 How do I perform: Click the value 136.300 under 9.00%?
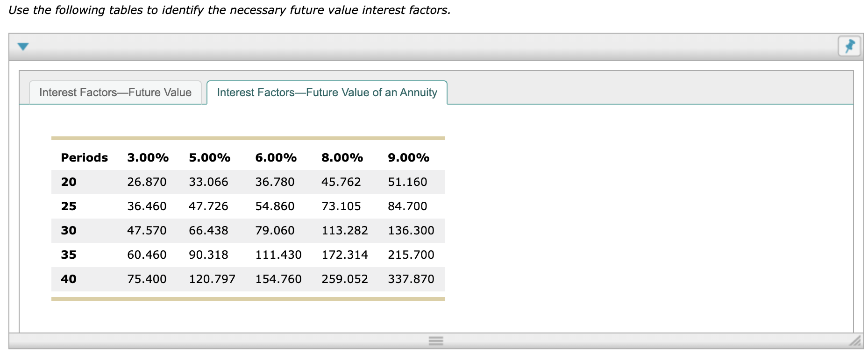click(x=411, y=230)
